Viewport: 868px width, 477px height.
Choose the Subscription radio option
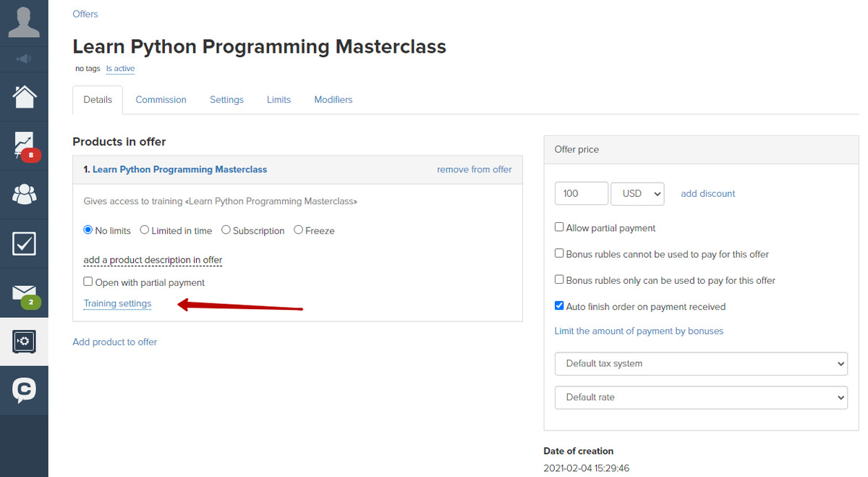(226, 230)
